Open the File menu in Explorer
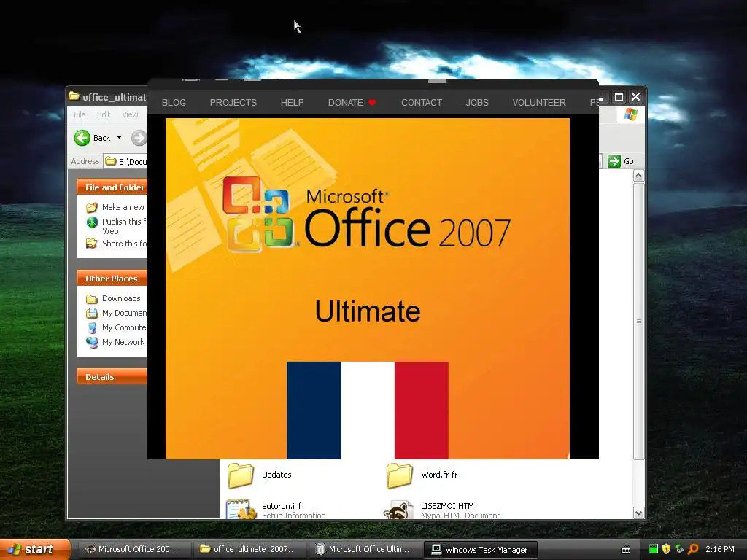This screenshot has height=560, width=747. coord(80,114)
